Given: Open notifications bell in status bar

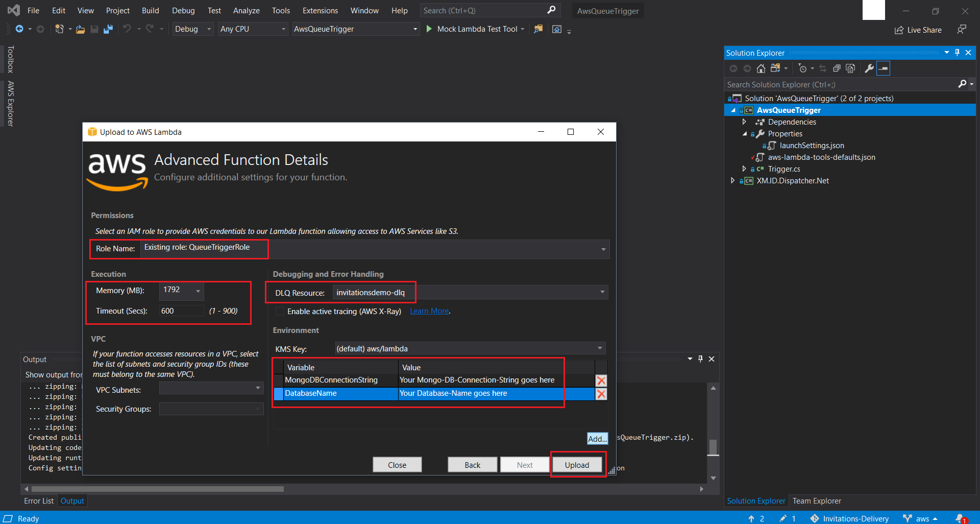Looking at the screenshot, I should click(961, 518).
